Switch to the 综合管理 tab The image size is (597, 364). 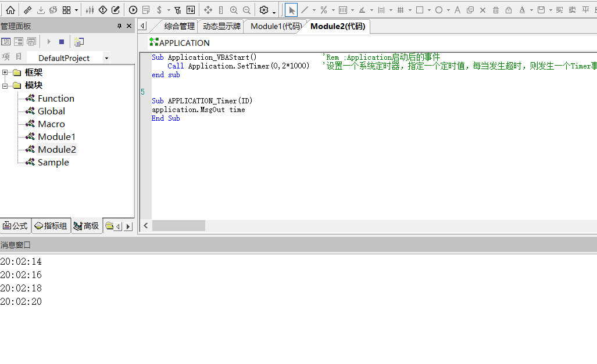pyautogui.click(x=179, y=26)
